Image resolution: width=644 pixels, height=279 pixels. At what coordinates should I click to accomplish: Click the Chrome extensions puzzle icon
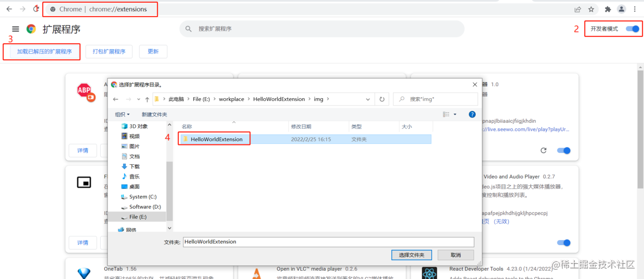(x=608, y=9)
